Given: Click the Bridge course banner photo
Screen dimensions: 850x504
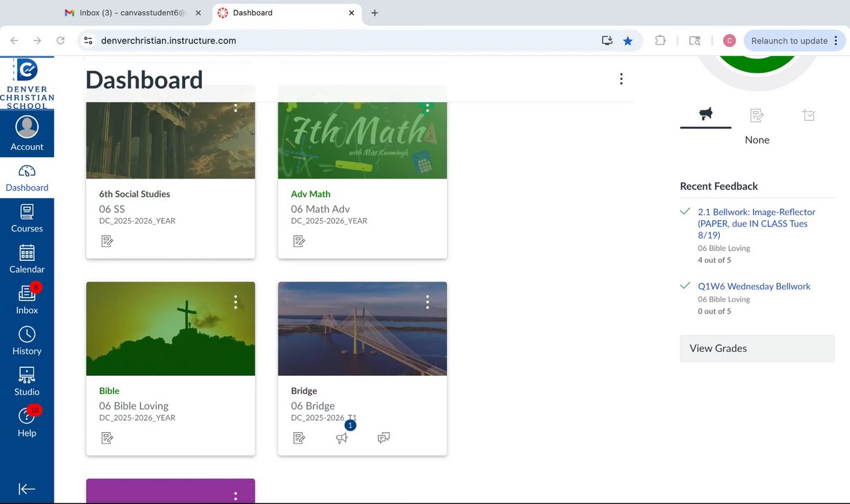Looking at the screenshot, I should tap(362, 329).
